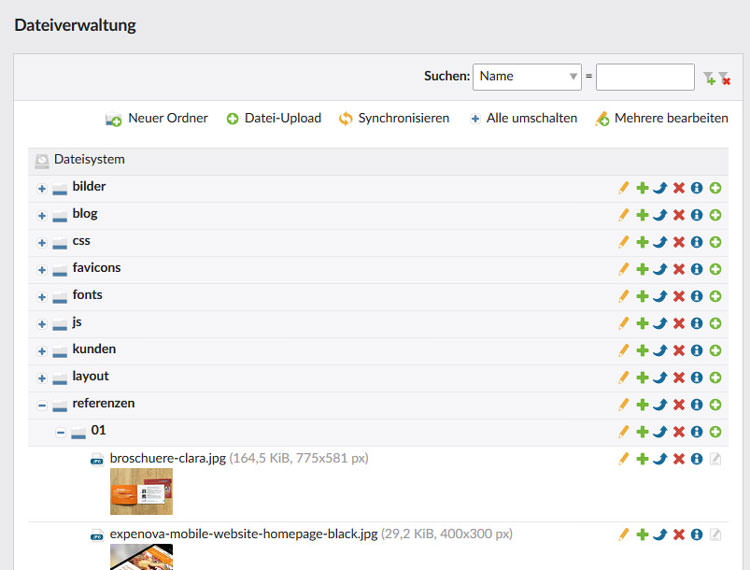Show info for expenova-mobile-website-homepage-black.jpg
Screen dimensions: 750x570
(697, 534)
